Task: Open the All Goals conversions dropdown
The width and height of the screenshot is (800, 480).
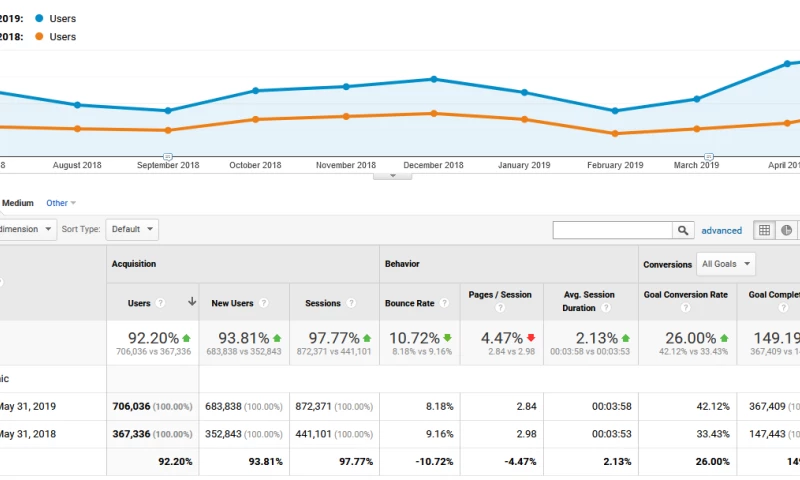Action: pyautogui.click(x=727, y=264)
